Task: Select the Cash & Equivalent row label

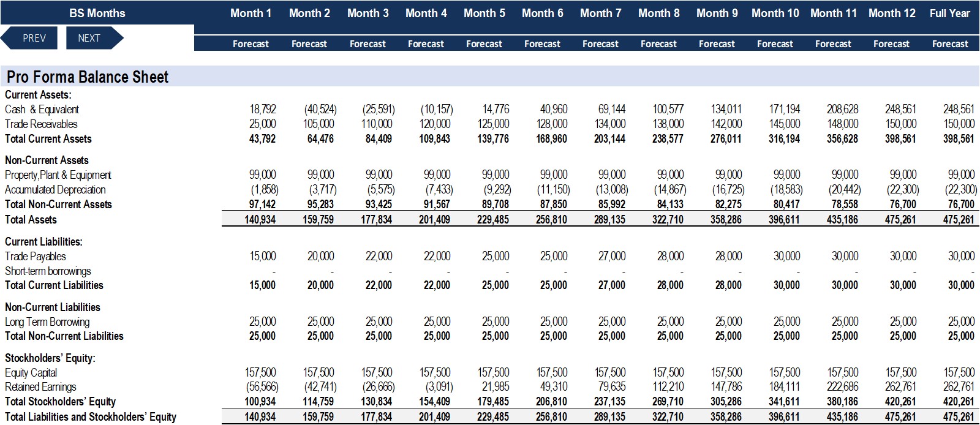Action: [x=42, y=110]
